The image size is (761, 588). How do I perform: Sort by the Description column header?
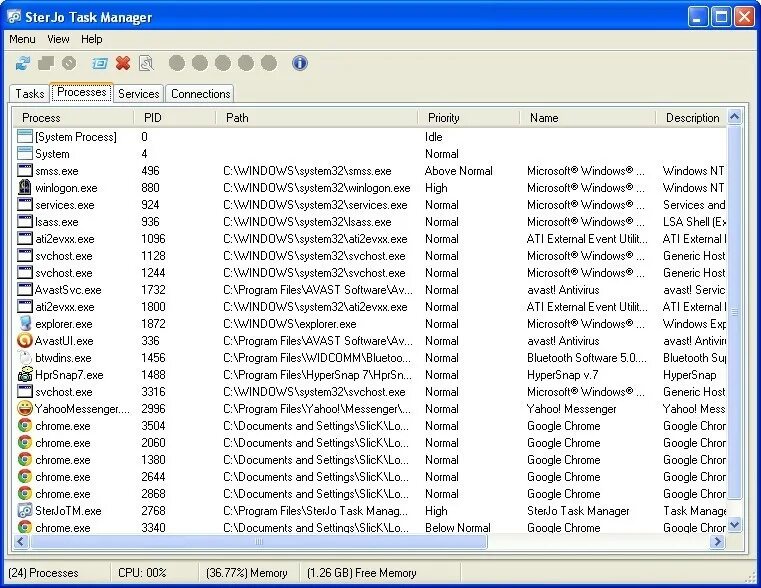[x=692, y=117]
